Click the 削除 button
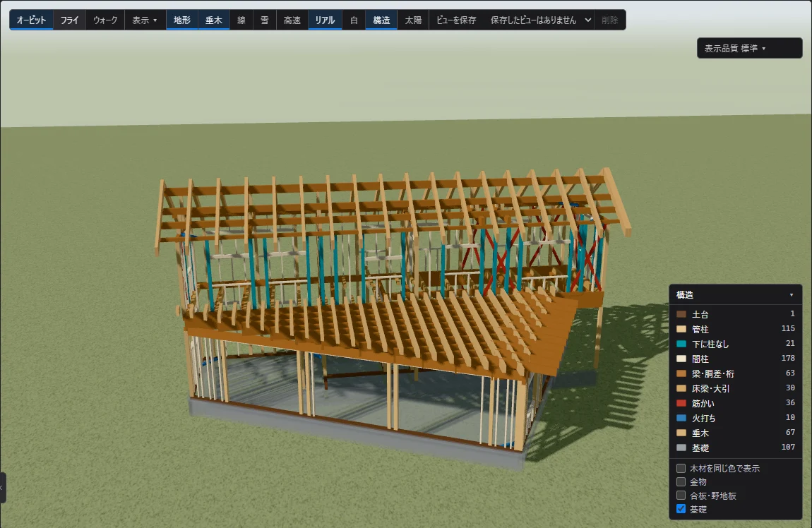 pyautogui.click(x=609, y=20)
